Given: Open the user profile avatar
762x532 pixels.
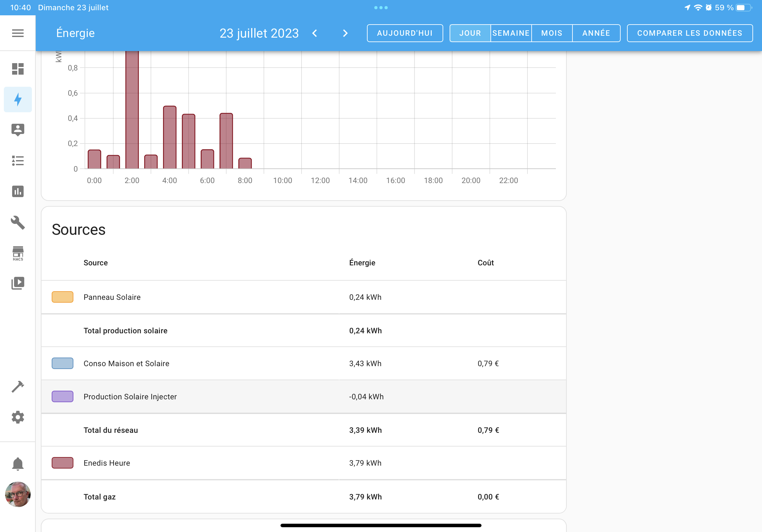Looking at the screenshot, I should (18, 494).
